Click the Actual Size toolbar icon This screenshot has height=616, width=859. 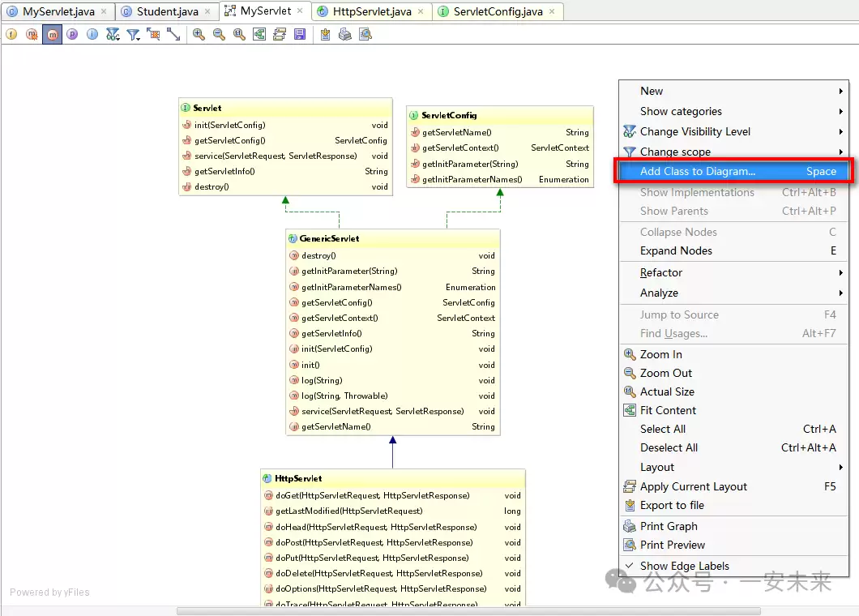point(239,34)
